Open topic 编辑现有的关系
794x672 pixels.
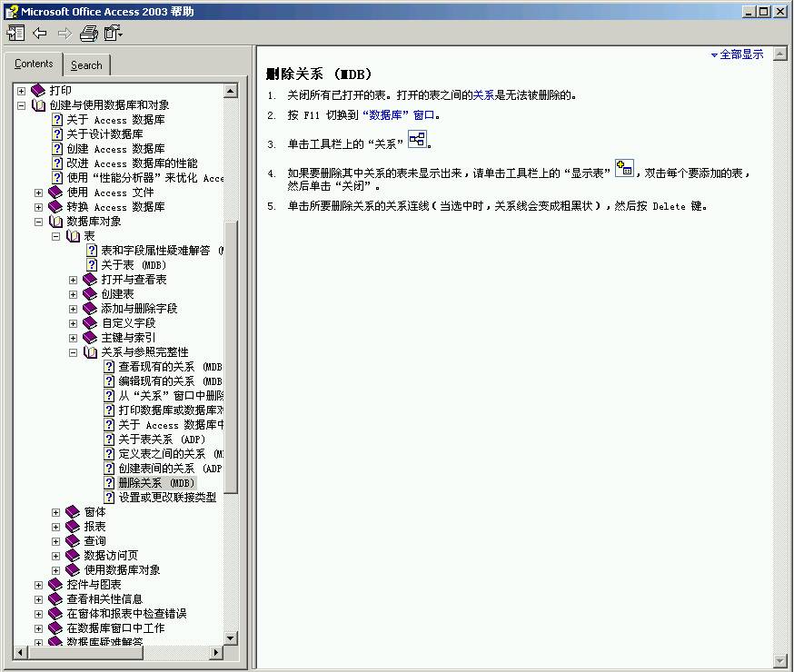171,381
